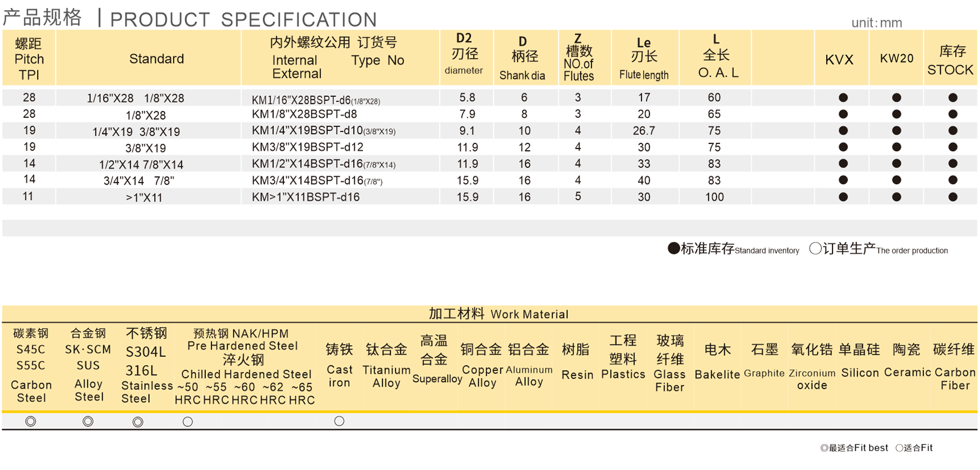The image size is (980, 470).
Task: Select the KW20 dot for KM1/8"X28BSPT-d8
Action: tap(896, 114)
